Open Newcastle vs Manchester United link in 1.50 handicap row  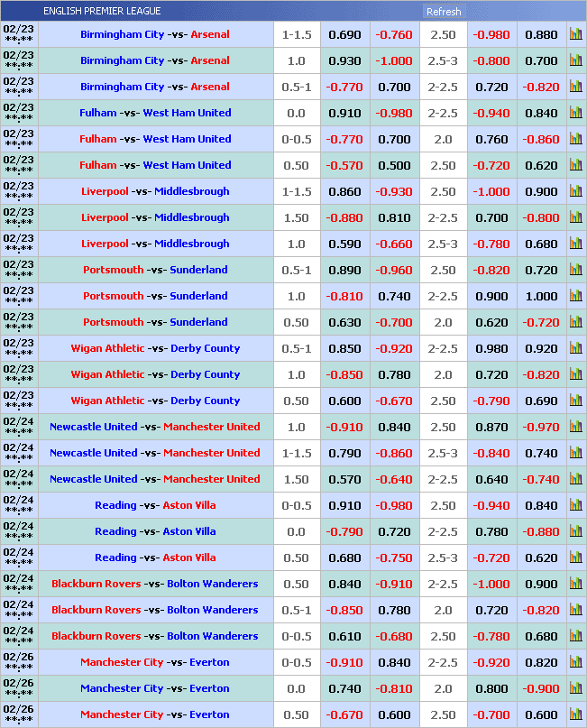coord(155,480)
